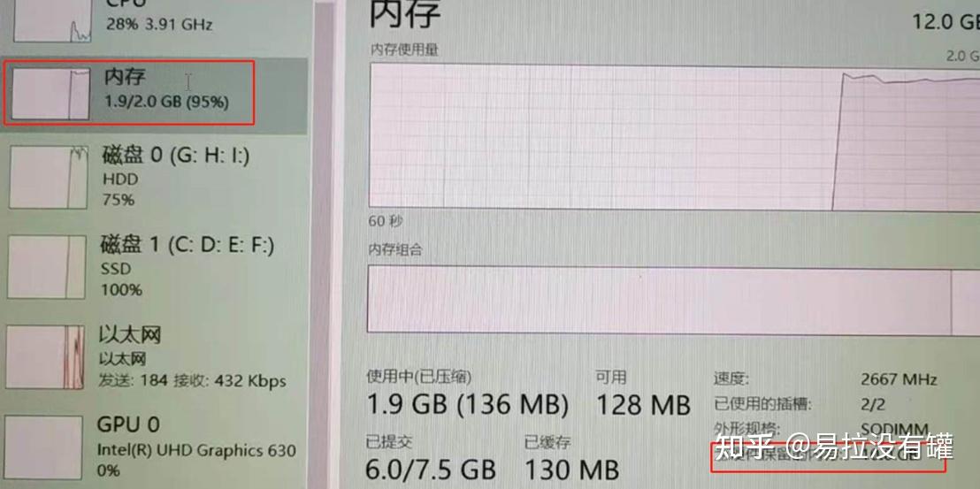
Task: Click the 已缓存 130 MB value
Action: click(571, 470)
